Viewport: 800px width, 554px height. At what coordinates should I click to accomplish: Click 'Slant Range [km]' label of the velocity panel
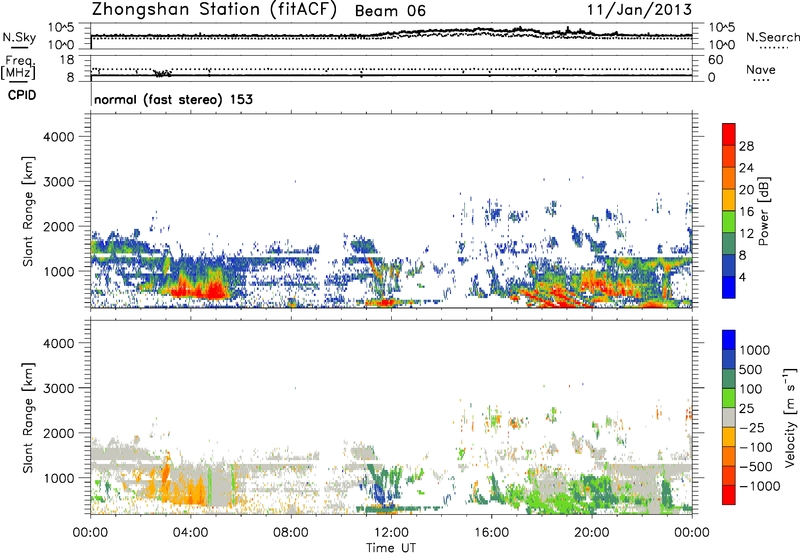(28, 418)
